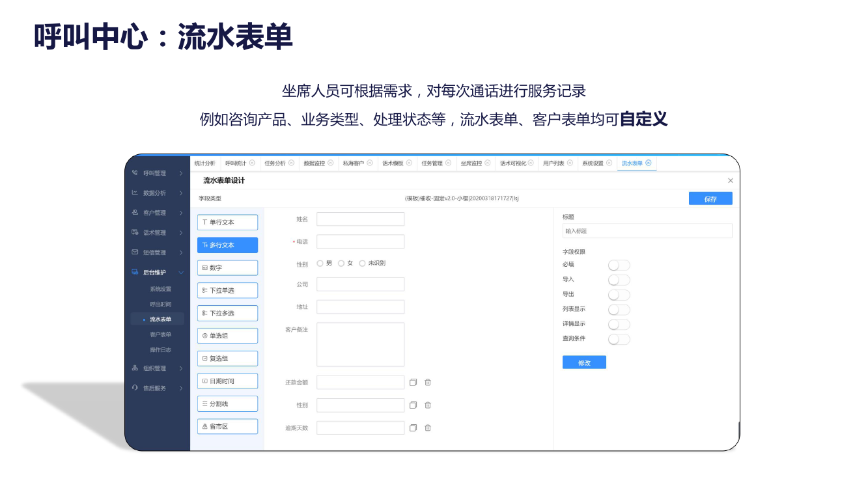Add a 日期时间 field type

click(227, 381)
